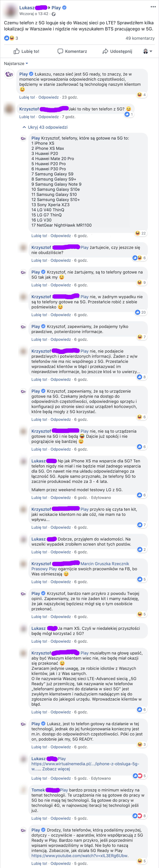Collapse replies with Ukryj 43 odpowiedzi

tap(45, 127)
